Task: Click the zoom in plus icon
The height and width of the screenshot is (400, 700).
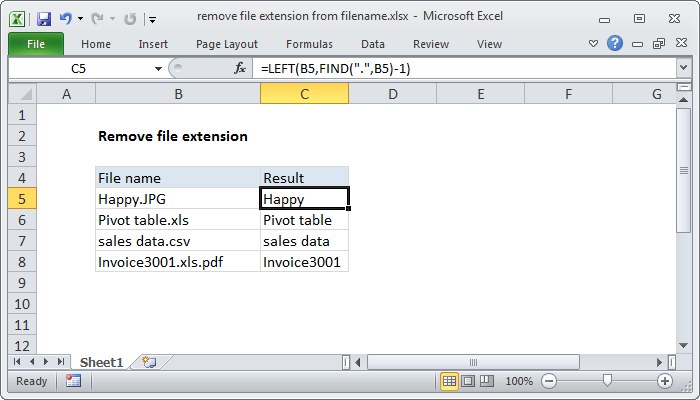Action: click(665, 381)
